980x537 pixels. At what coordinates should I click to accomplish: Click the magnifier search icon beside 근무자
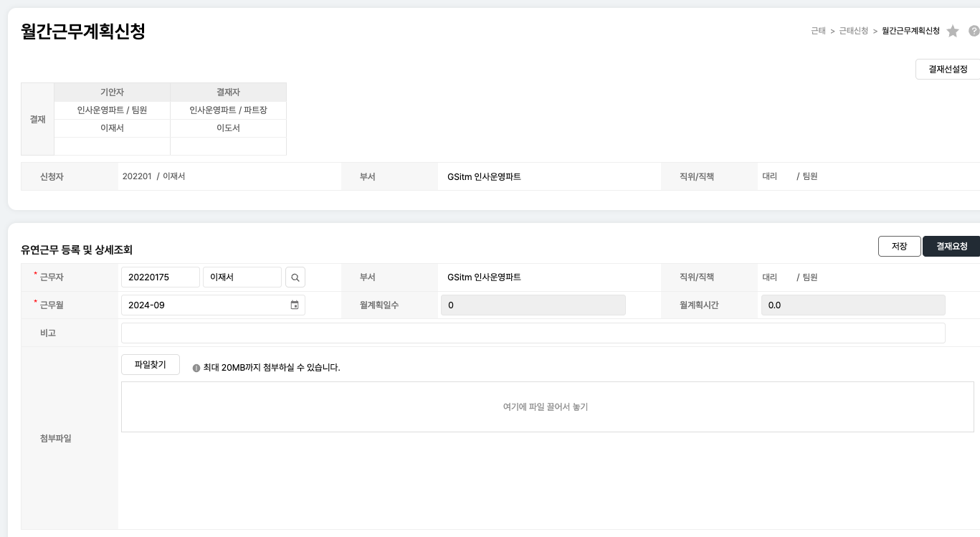[x=295, y=277]
